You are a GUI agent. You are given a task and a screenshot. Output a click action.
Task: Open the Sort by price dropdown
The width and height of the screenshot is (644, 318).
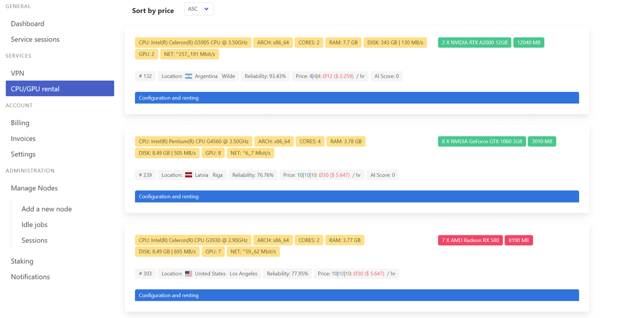(199, 9)
